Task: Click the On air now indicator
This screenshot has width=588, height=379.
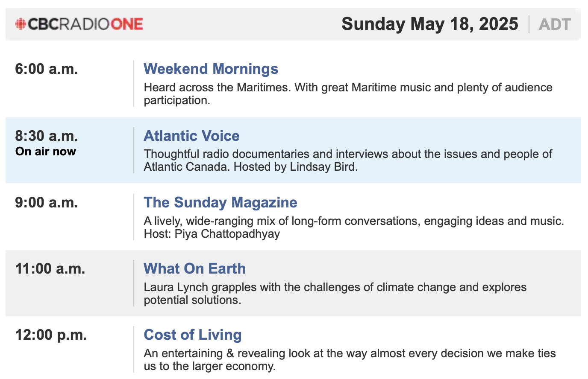Action: (x=46, y=152)
